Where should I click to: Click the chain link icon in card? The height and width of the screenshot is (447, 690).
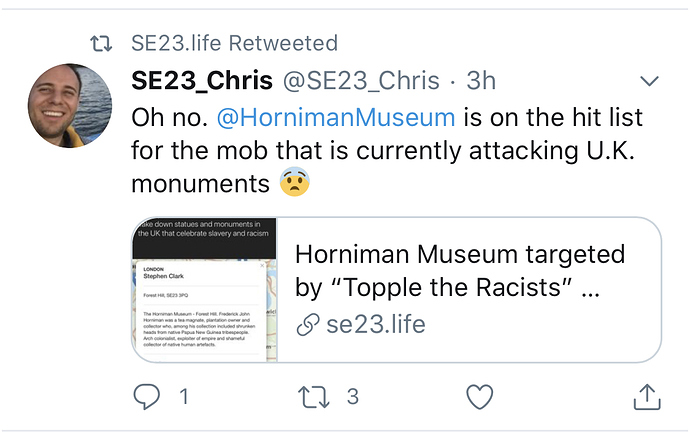(309, 324)
